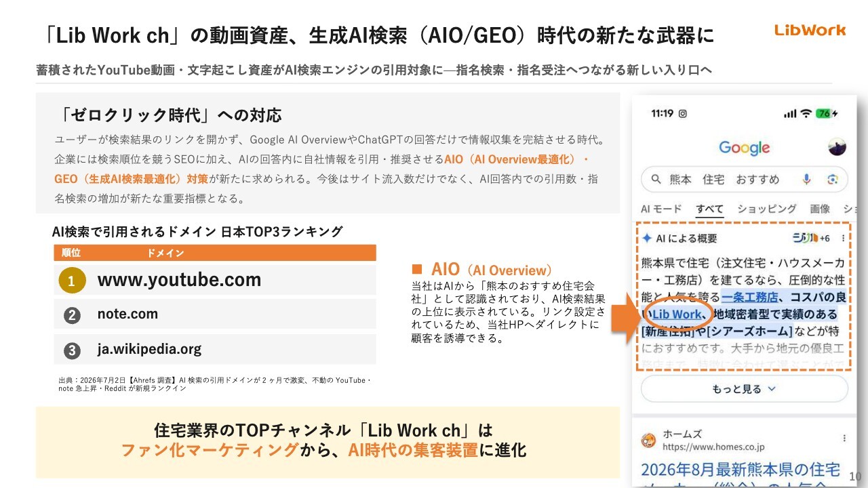Viewport: 868px width, 488px height.
Task: Open the 2026年8月最新熊本県の住宅 result headline
Action: point(741,470)
